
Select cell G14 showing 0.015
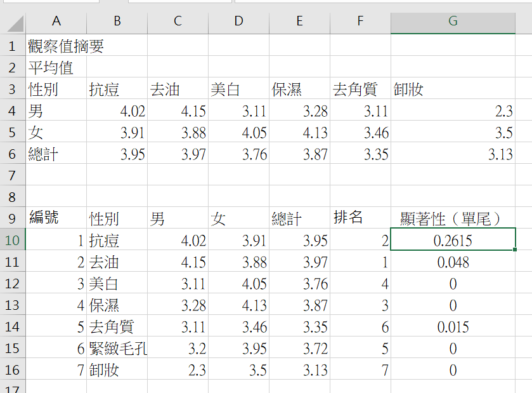coord(453,326)
